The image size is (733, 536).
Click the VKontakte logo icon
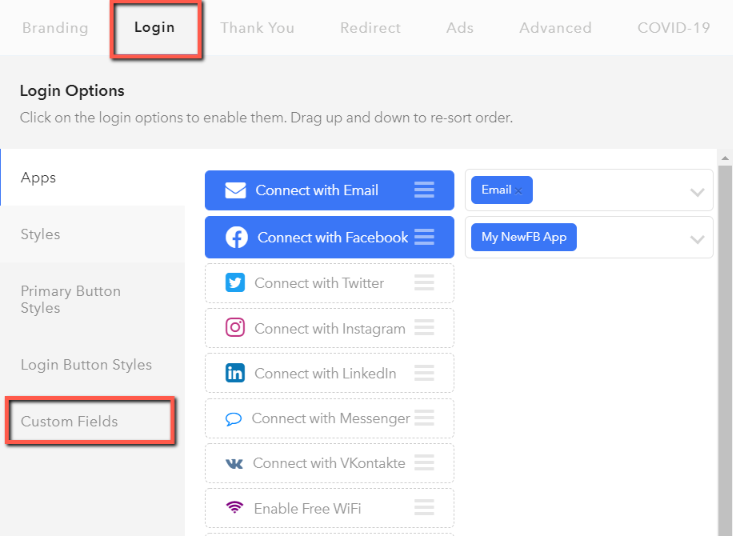pos(234,464)
